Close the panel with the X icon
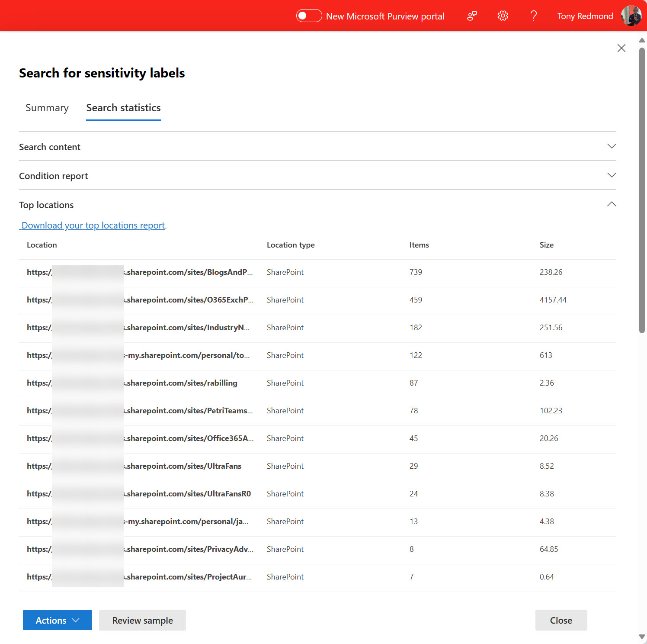 point(621,48)
